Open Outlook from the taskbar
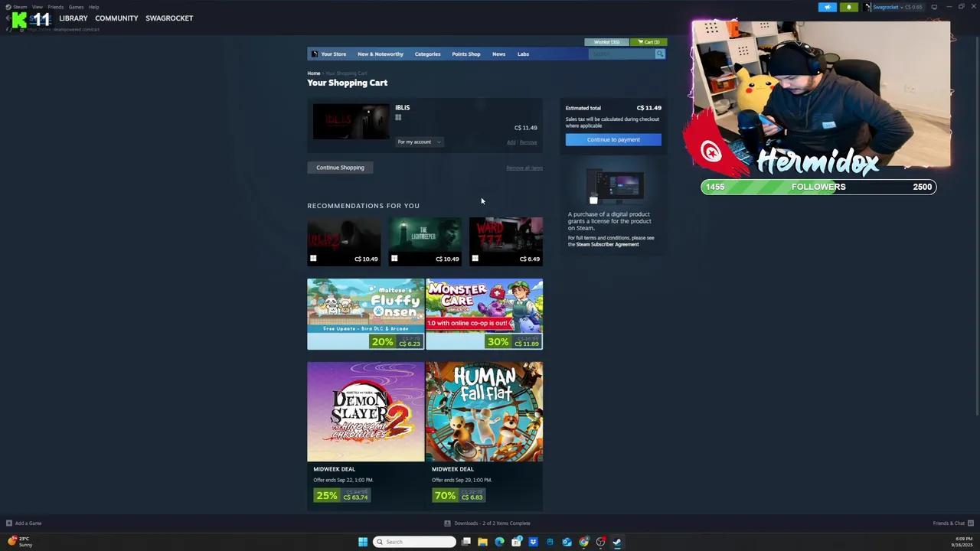Viewport: 980px width, 551px height. [x=567, y=542]
